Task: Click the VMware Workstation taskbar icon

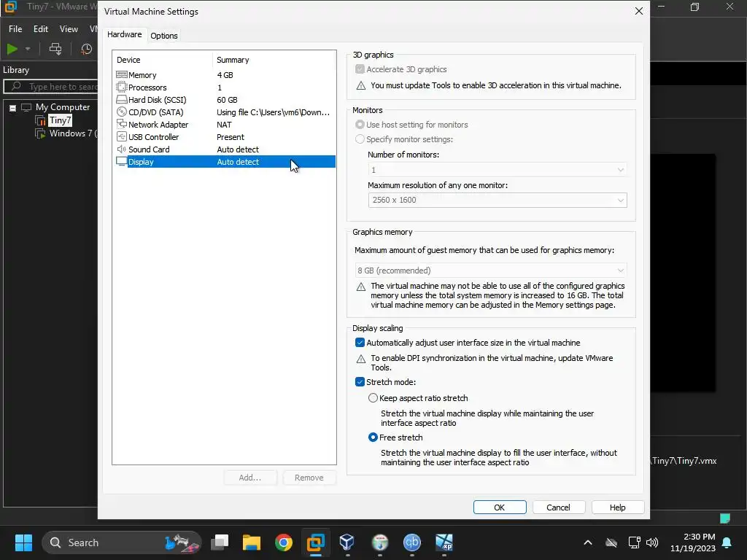Action: [x=315, y=542]
